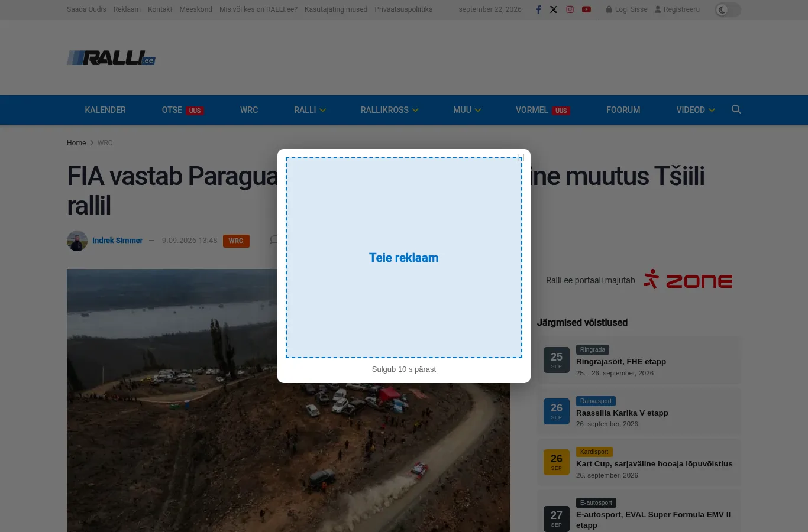Click the "Järgmised võistlused" heading
The height and width of the screenshot is (532, 808).
coord(582,322)
